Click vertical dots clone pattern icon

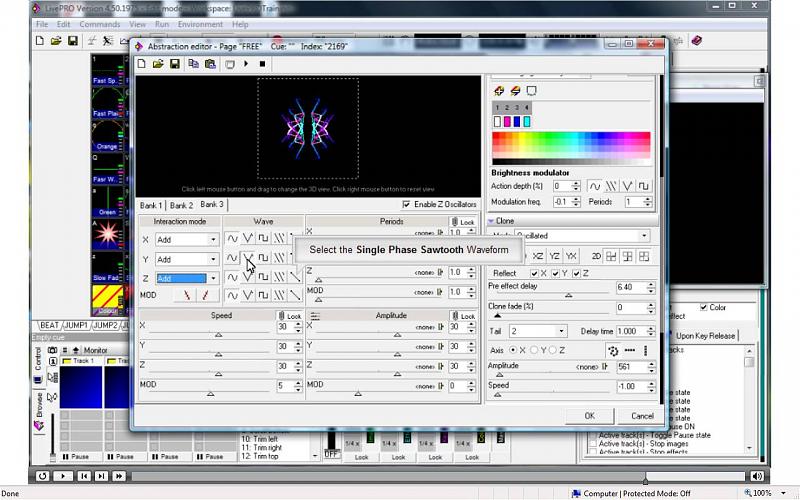645,351
